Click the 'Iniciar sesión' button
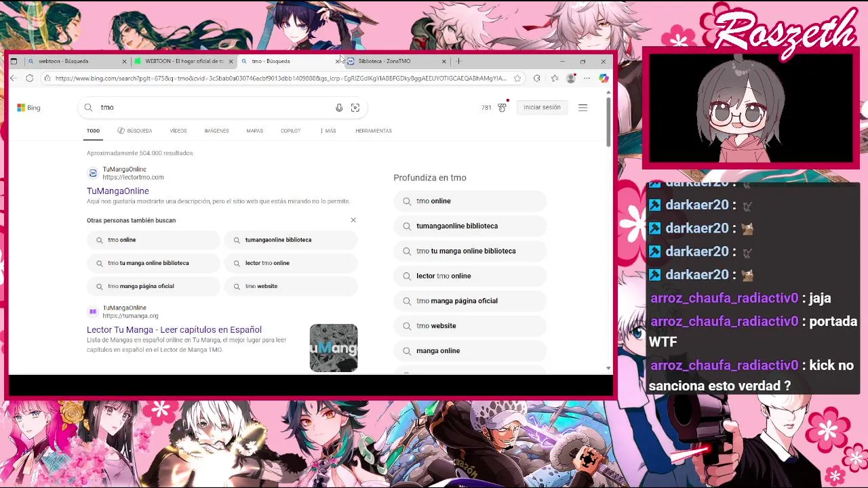The width and height of the screenshot is (868, 488). (542, 107)
